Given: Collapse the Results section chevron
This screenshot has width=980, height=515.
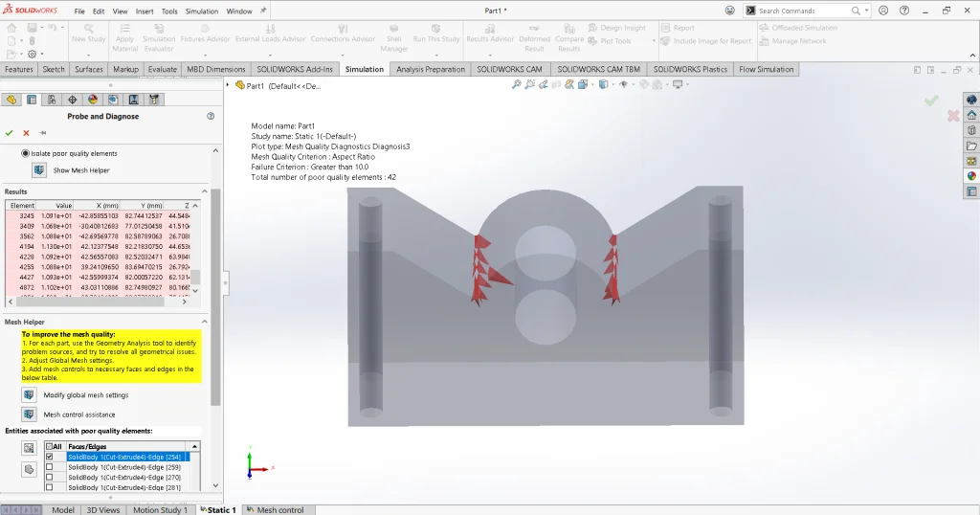Looking at the screenshot, I should click(205, 191).
